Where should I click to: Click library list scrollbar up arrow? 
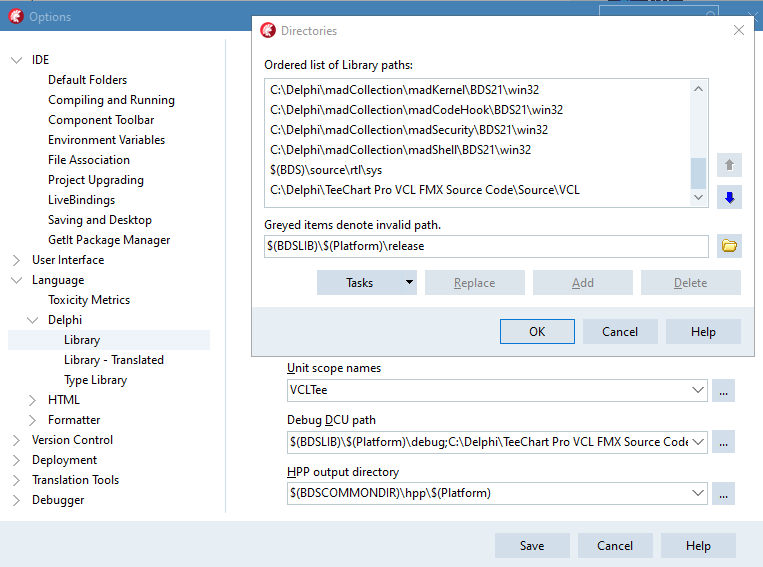tap(698, 89)
